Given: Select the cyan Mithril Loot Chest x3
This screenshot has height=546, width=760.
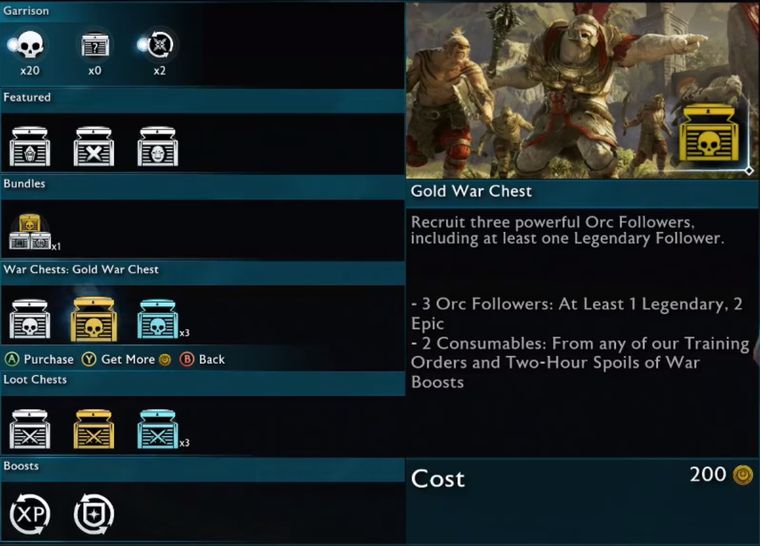Looking at the screenshot, I should (x=158, y=429).
